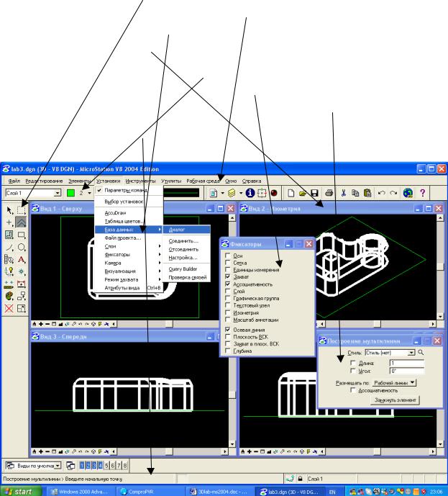448x496 pixels.
Task: Click the green active color swatch
Action: click(70, 193)
